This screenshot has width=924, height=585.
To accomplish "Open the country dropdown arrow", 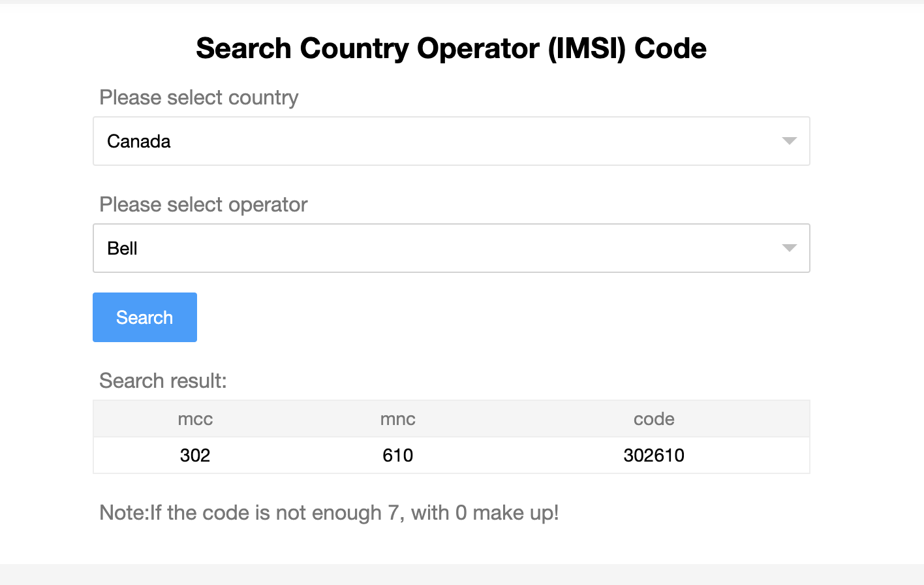I will [789, 141].
